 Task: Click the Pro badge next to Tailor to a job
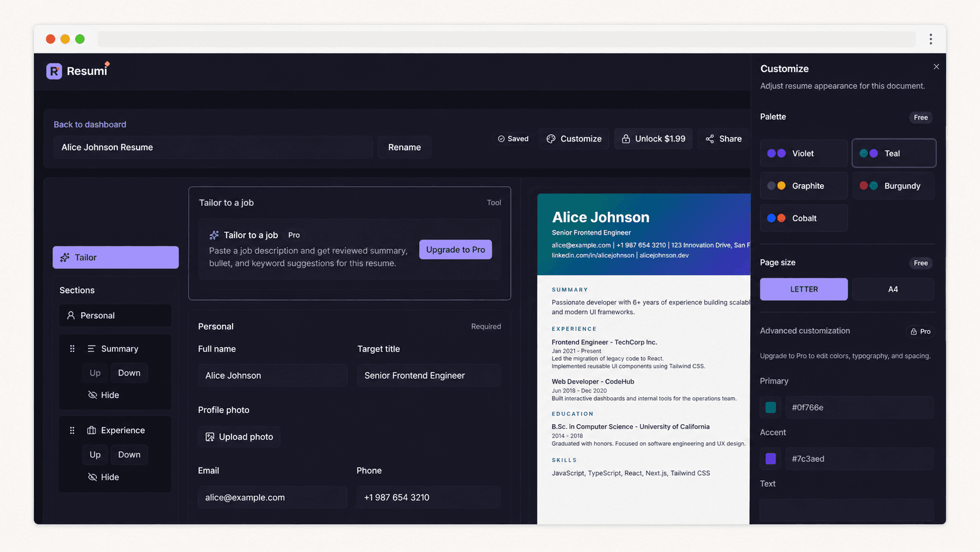(x=294, y=235)
